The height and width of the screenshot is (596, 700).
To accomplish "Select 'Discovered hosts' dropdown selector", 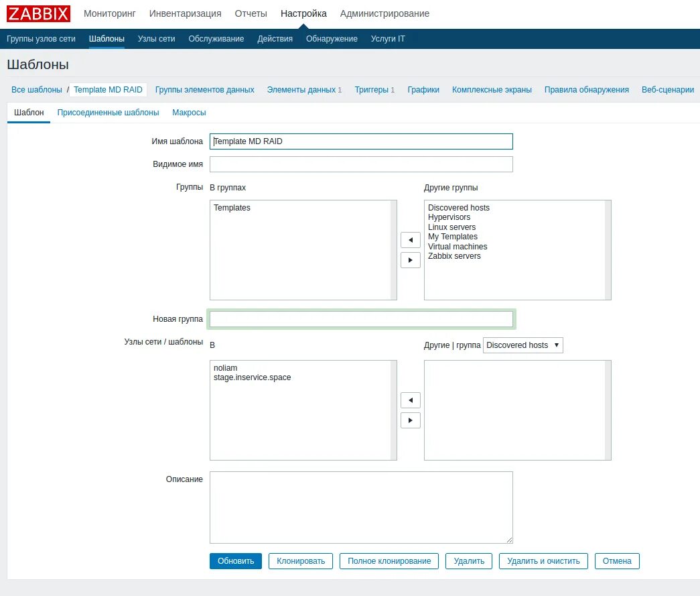I will click(522, 345).
